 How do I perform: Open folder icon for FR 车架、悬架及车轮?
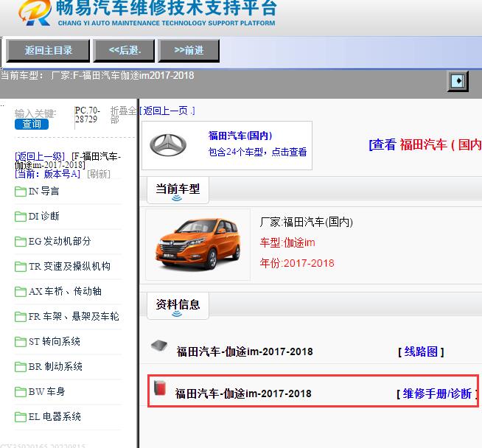(x=21, y=317)
